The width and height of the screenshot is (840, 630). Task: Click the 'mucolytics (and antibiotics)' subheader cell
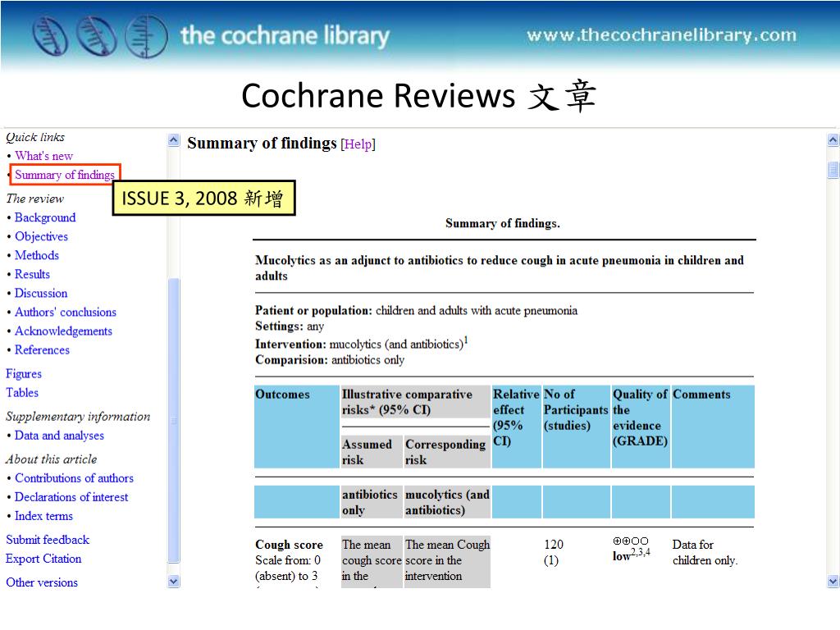click(x=447, y=503)
